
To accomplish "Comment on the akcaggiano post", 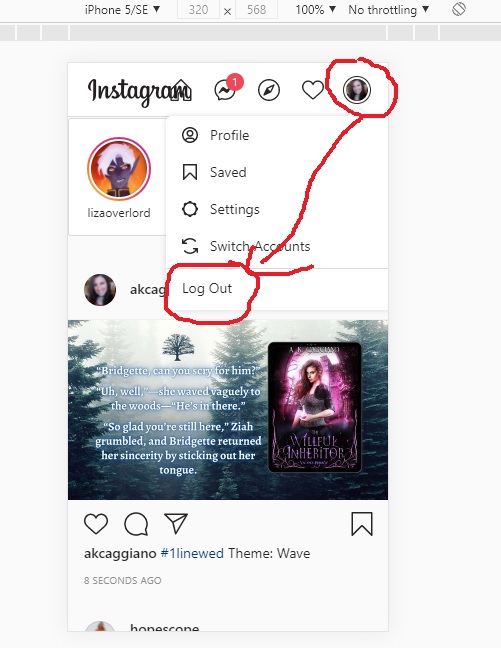I will click(x=136, y=524).
